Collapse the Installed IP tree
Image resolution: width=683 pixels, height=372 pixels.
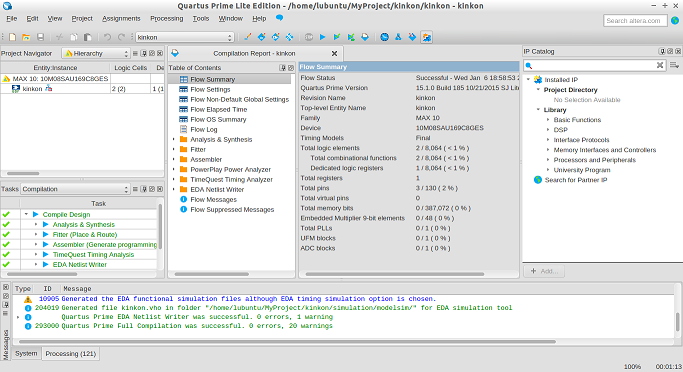pyautogui.click(x=528, y=80)
